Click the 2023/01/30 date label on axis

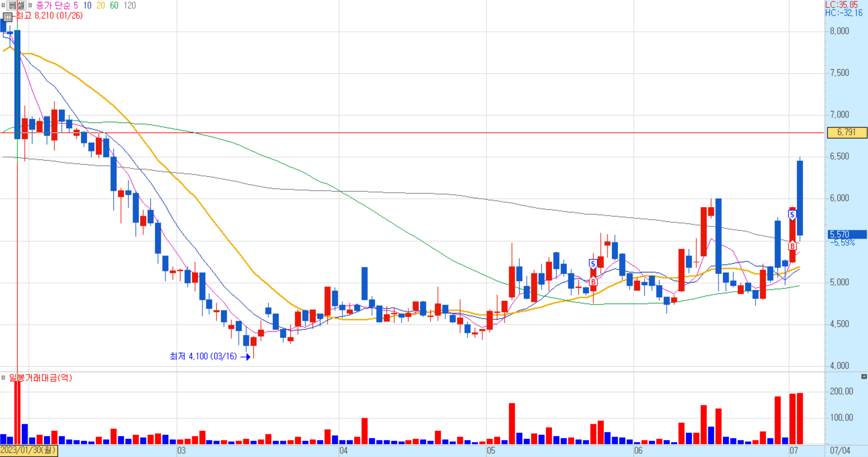coord(29,450)
